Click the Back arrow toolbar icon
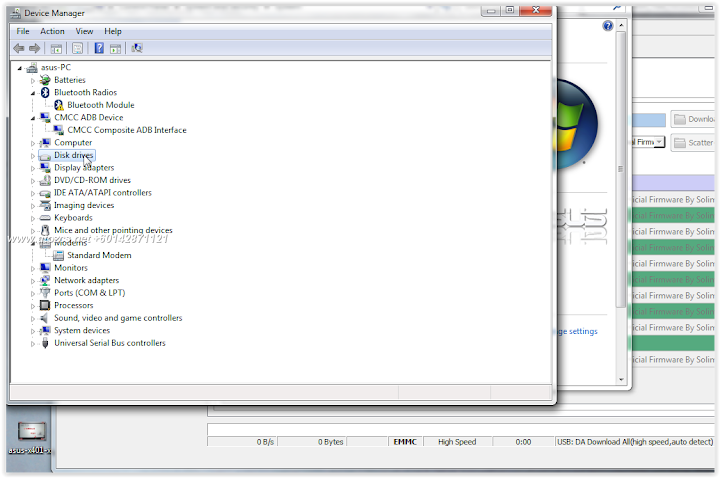The height and width of the screenshot is (478, 720). pyautogui.click(x=19, y=48)
